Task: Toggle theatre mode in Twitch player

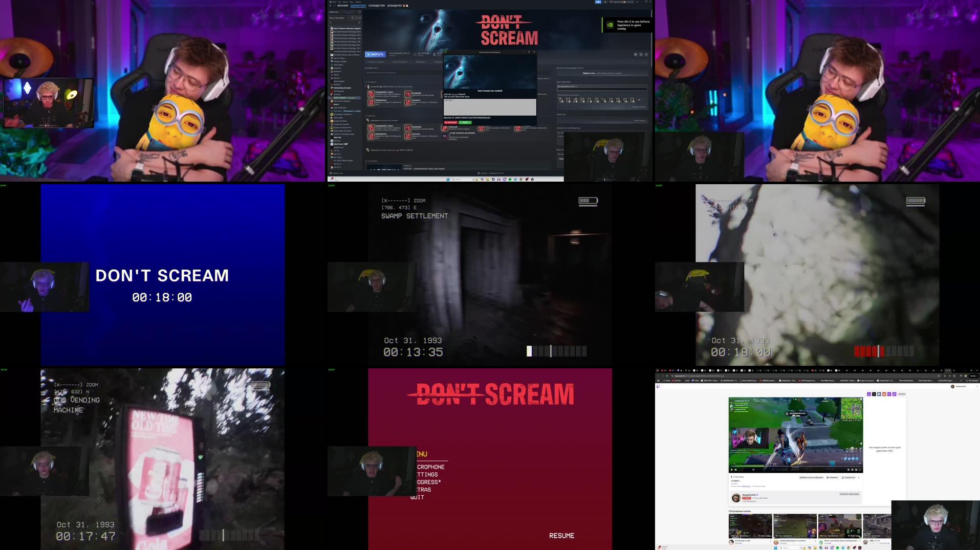Action: pos(856,470)
